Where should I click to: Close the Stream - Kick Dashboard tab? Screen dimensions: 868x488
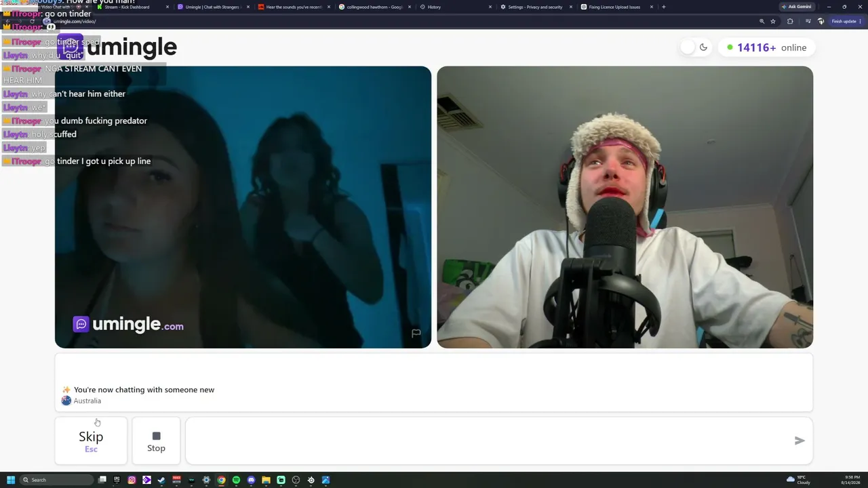pos(167,7)
